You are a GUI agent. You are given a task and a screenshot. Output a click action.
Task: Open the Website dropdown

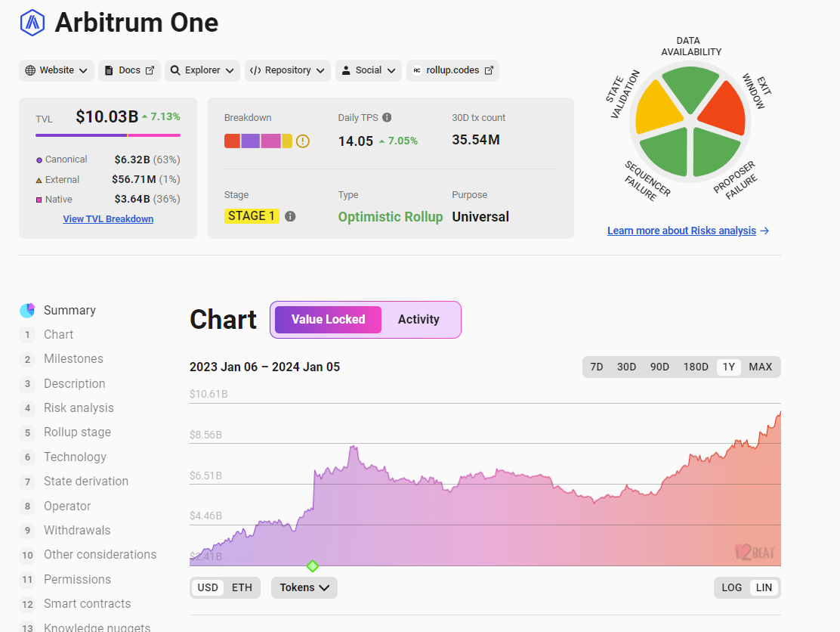(56, 70)
